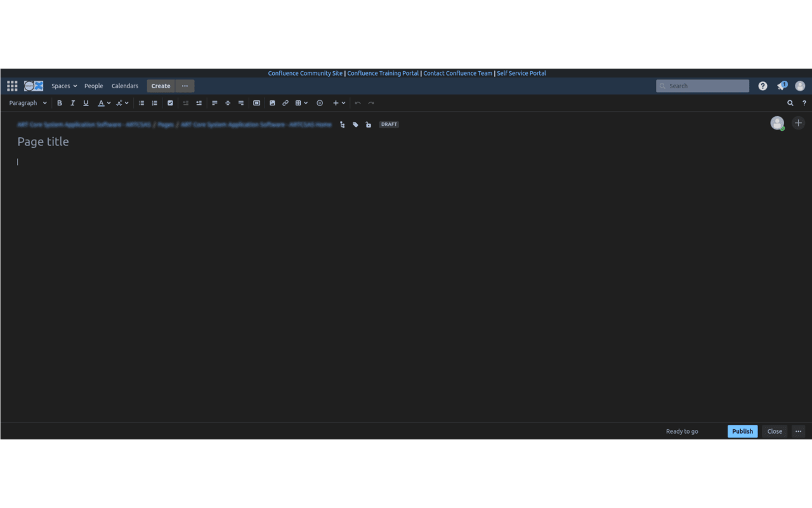812x508 pixels.
Task: Toggle underline formatting
Action: pos(86,103)
